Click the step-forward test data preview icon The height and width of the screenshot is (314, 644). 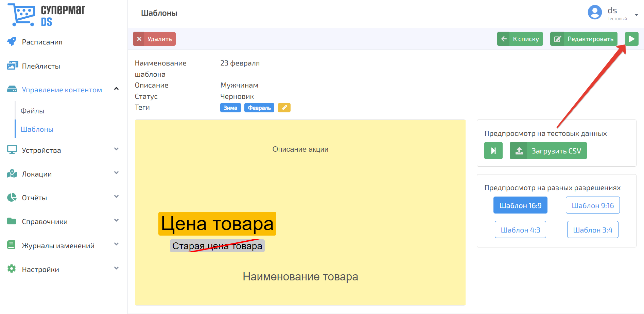tap(493, 151)
